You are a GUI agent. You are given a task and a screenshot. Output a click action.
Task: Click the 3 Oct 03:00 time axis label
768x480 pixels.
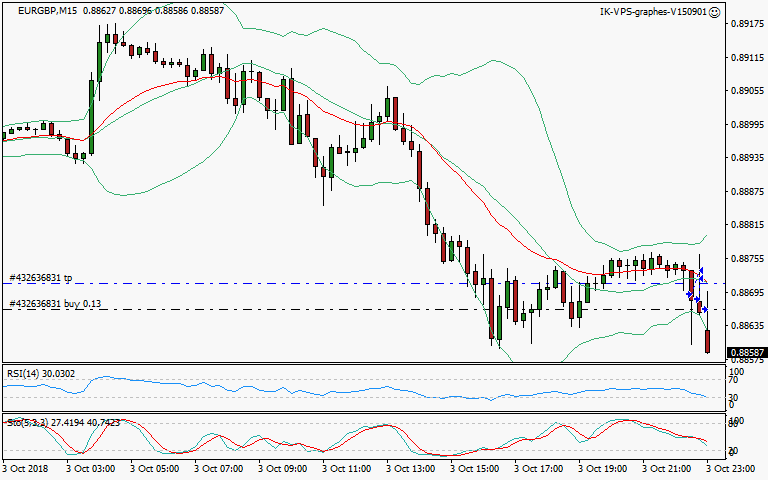[91, 467]
